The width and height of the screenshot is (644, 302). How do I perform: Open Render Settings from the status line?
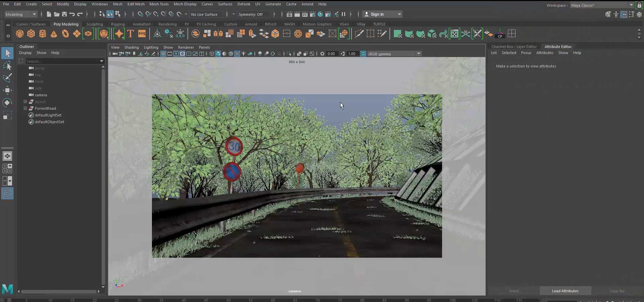(312, 14)
